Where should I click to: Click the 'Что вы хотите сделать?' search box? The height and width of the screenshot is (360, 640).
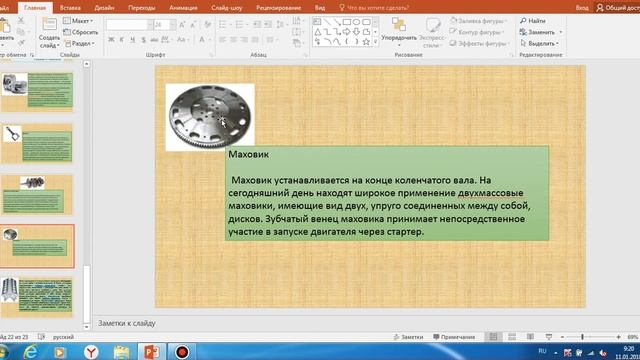tap(374, 8)
